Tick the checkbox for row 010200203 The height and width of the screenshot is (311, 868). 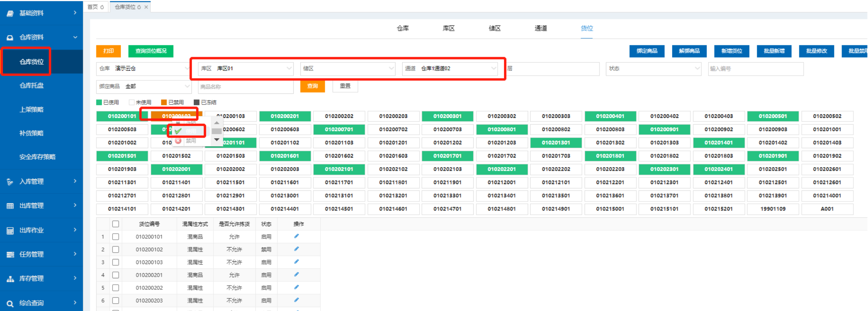pos(116,300)
